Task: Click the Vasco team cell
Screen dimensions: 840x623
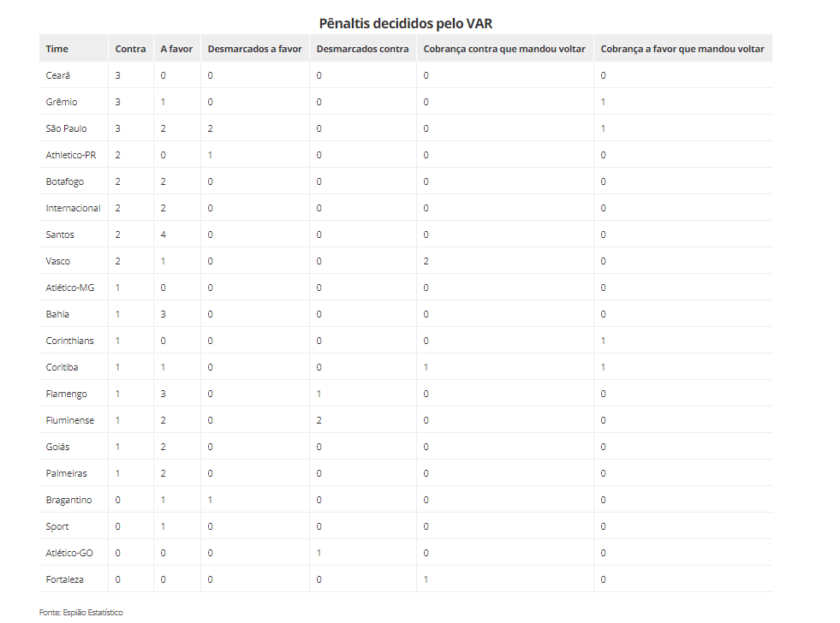Action: click(x=58, y=261)
